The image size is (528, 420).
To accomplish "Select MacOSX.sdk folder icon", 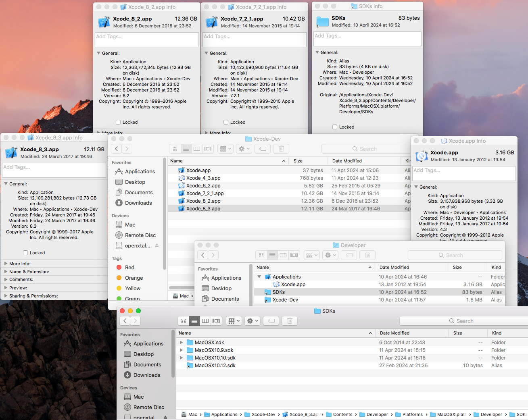I will 190,343.
